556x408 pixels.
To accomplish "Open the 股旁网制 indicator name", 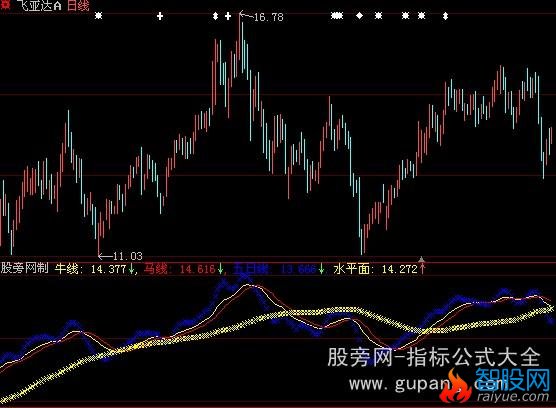I will point(24,268).
